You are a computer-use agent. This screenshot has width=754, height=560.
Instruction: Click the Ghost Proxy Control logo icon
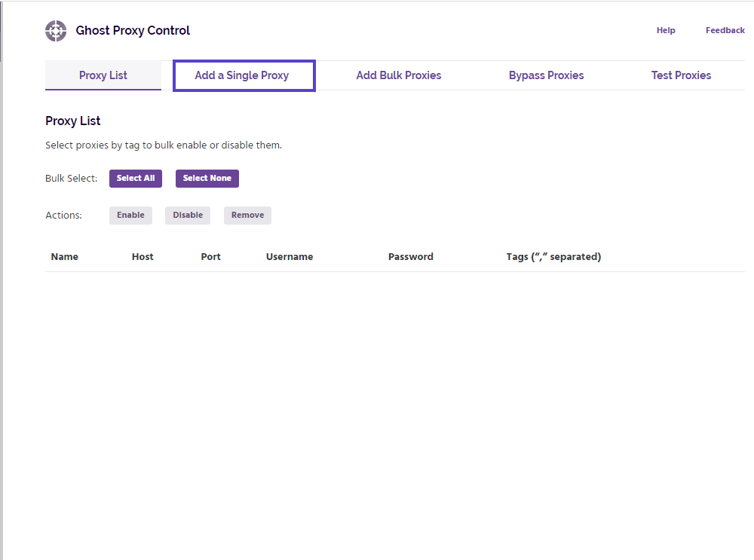[x=56, y=31]
